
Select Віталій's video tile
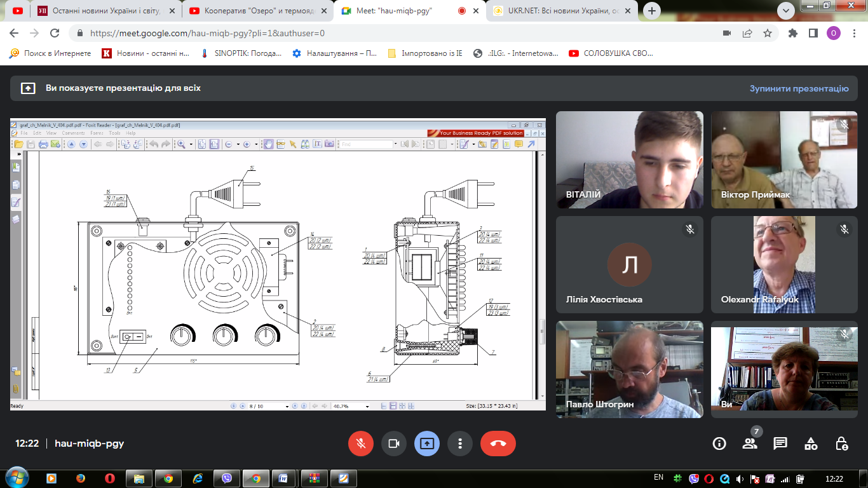pos(630,159)
